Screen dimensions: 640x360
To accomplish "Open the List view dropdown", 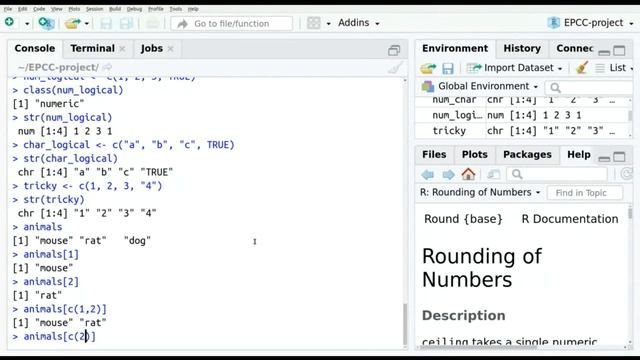I will [614, 68].
